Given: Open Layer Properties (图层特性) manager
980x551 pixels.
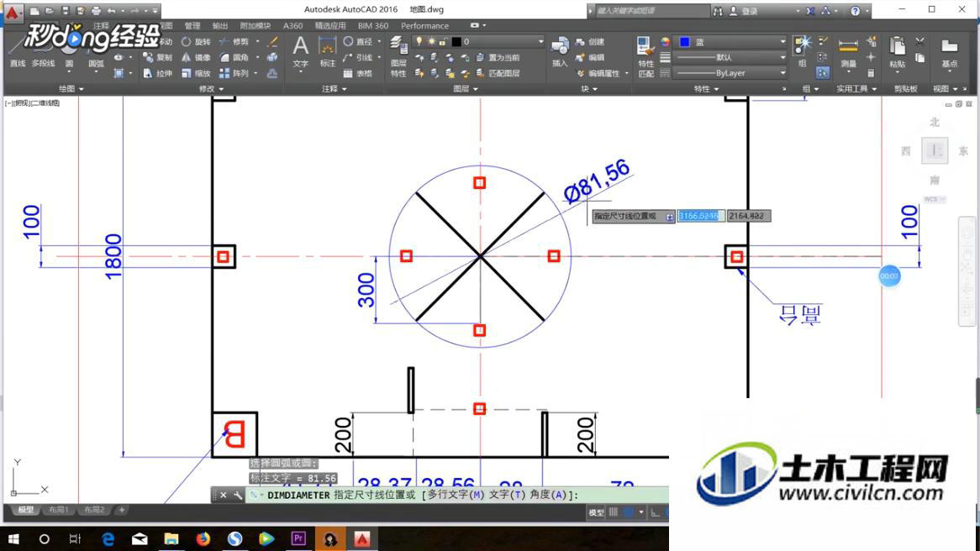Looking at the screenshot, I should (x=398, y=56).
